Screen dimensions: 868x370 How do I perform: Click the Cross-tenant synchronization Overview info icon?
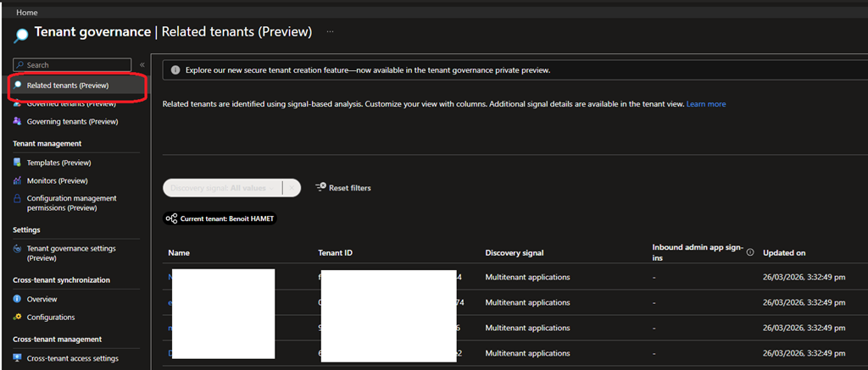tap(17, 299)
